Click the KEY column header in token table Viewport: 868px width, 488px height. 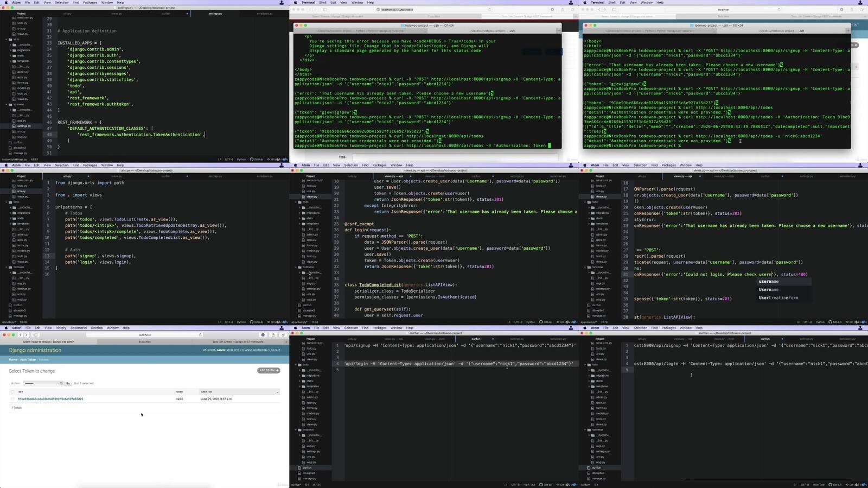coord(21,392)
